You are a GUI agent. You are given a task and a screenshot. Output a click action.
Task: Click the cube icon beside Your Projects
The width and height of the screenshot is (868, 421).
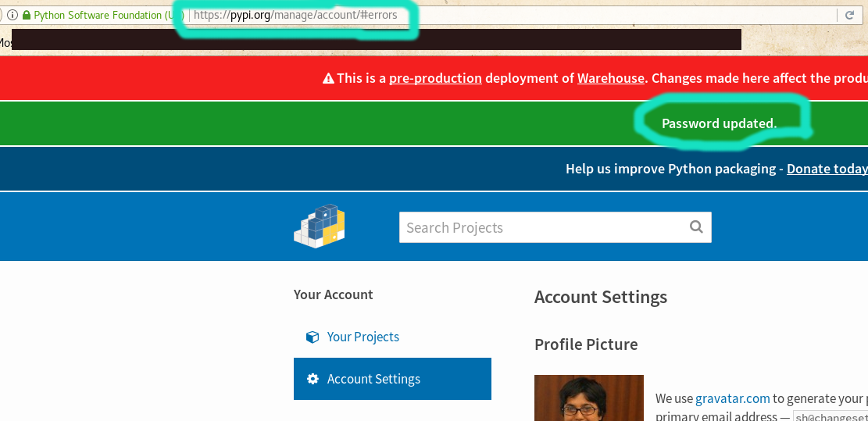point(313,337)
